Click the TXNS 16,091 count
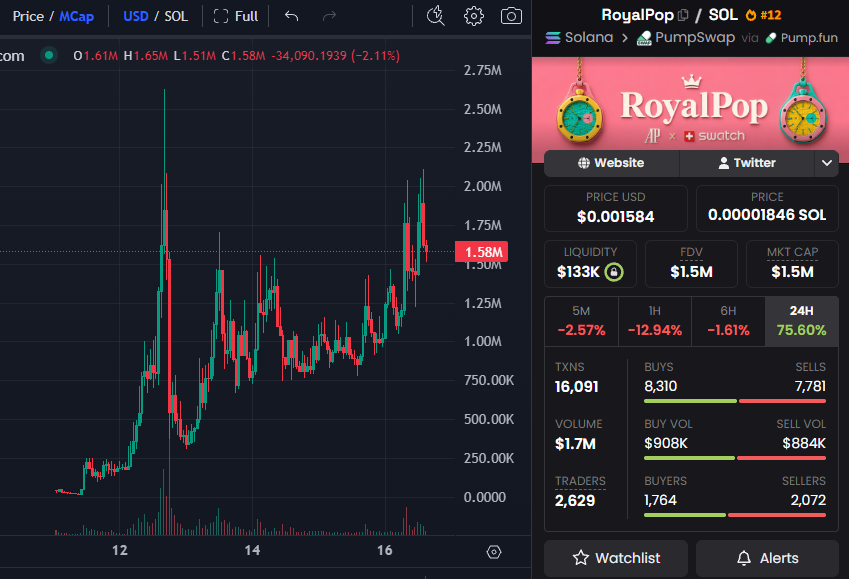849x579 pixels. 577,387
